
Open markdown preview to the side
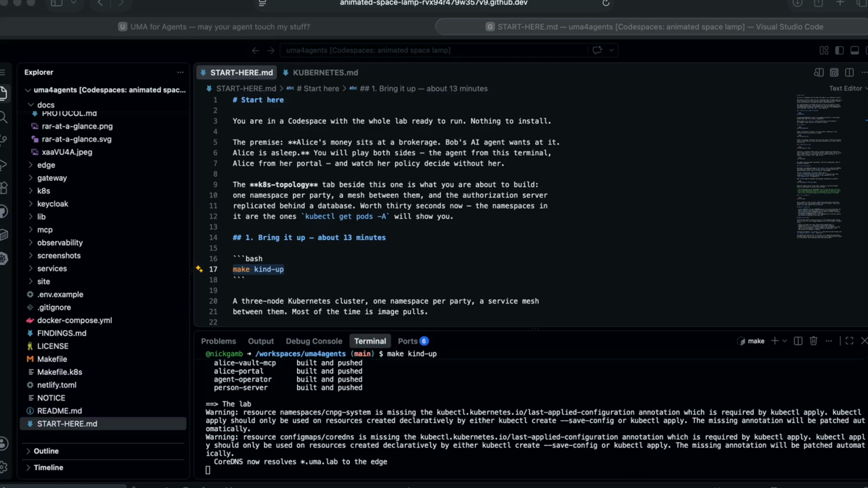tap(819, 73)
